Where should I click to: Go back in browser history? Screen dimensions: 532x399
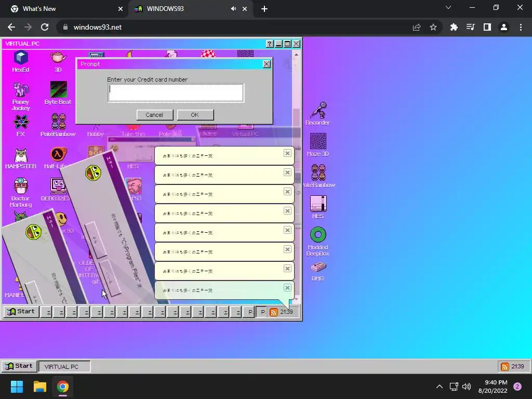[11, 27]
